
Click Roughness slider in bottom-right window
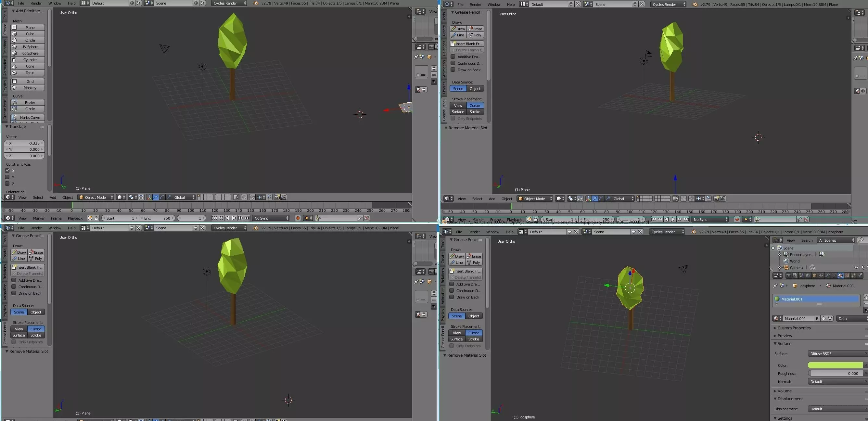pos(835,374)
